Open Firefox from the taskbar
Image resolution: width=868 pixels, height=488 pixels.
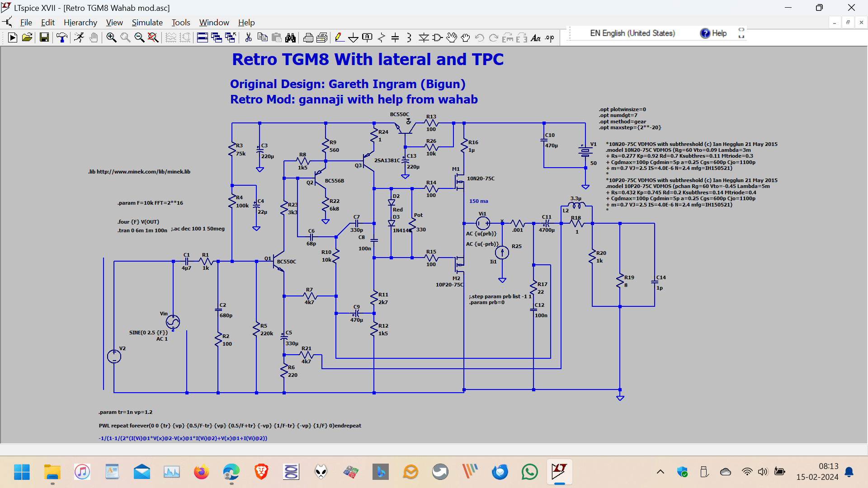202,472
